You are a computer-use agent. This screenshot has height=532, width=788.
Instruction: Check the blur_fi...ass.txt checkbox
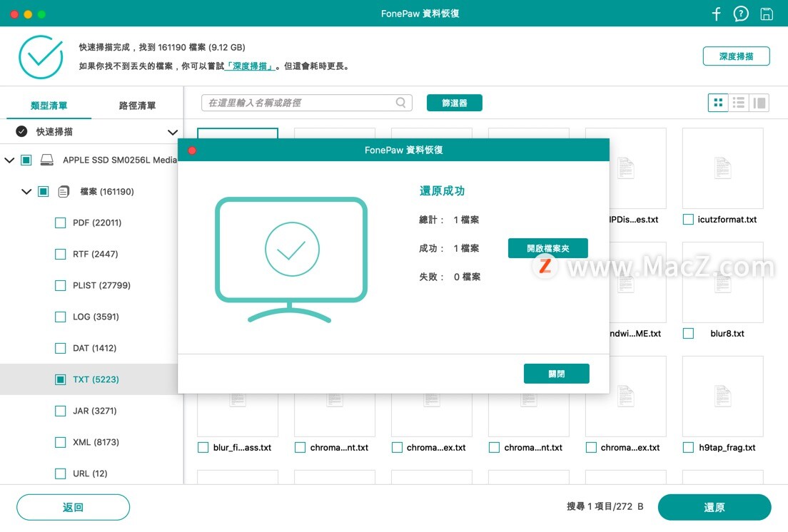tap(203, 447)
